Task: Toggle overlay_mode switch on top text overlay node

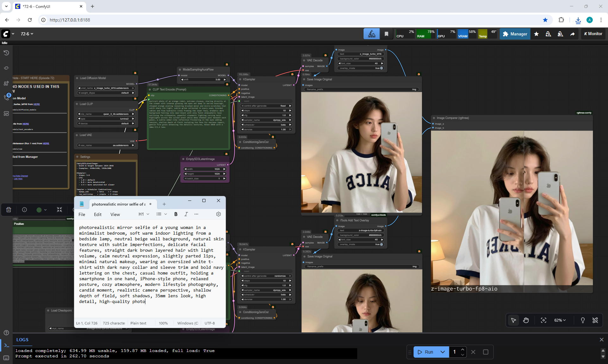Action: click(x=381, y=68)
